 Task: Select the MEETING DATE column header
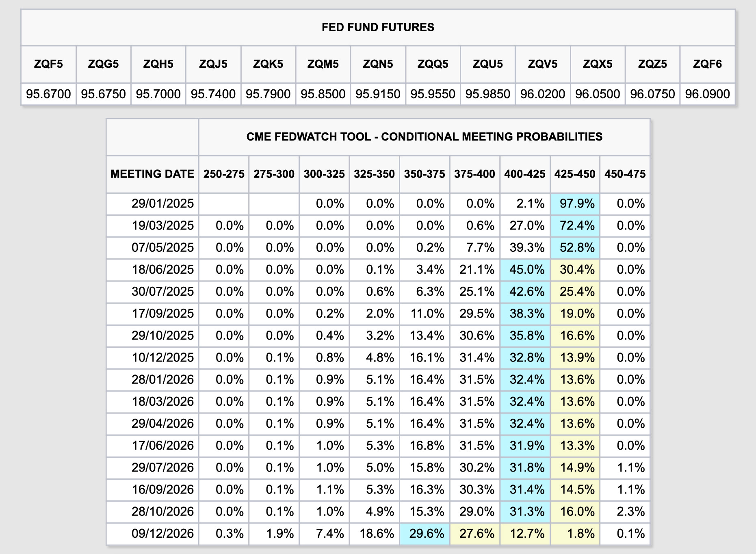pos(152,174)
